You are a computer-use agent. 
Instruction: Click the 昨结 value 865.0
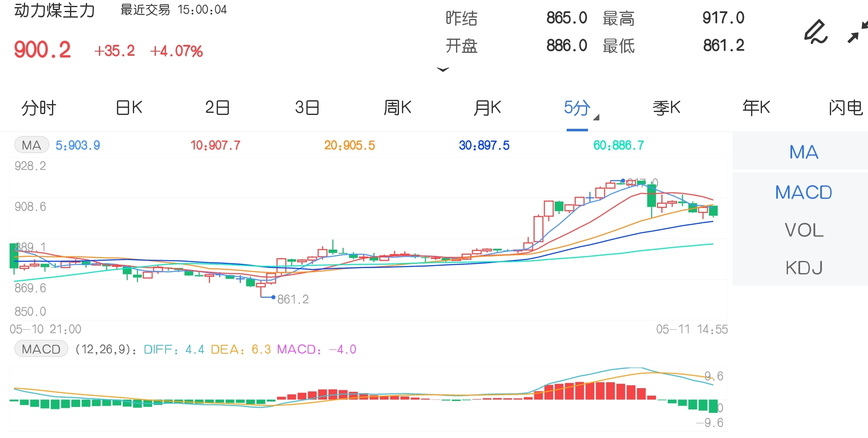click(567, 18)
